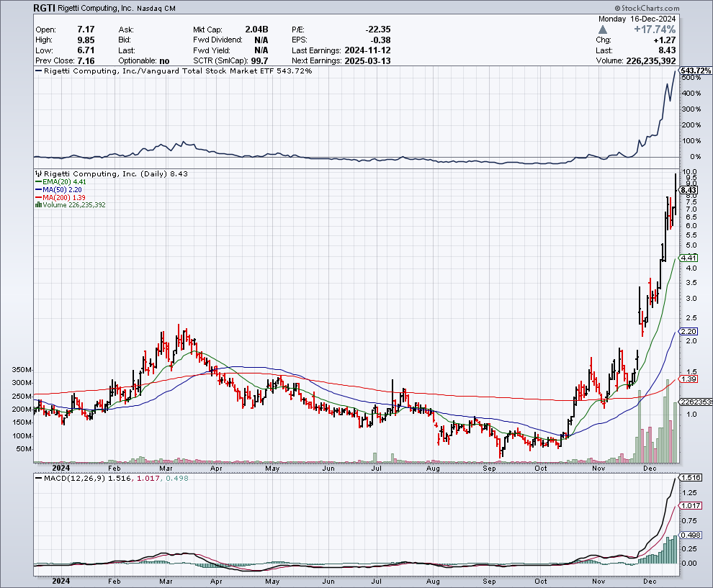The width and height of the screenshot is (713, 588).
Task: Click the gray up-triangle next to +17.74%
Action: (x=603, y=30)
